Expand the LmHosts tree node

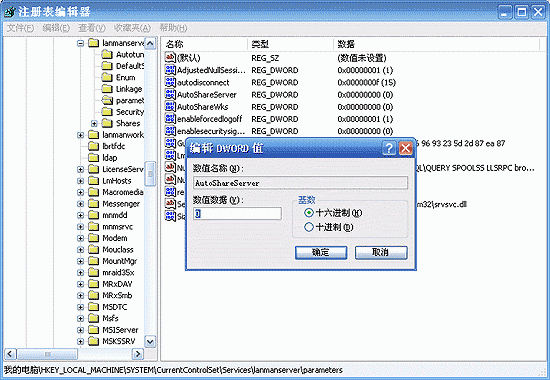(81, 181)
